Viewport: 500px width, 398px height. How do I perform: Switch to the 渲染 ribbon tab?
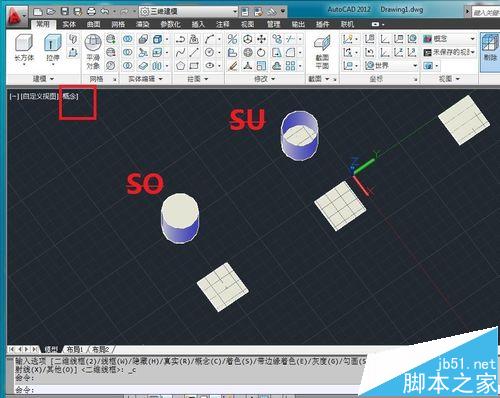[x=143, y=24]
